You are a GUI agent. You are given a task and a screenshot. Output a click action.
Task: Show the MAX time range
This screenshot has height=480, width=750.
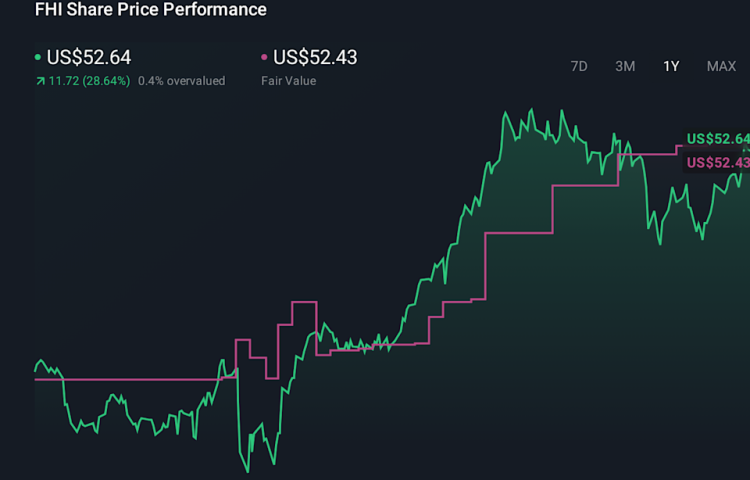pyautogui.click(x=721, y=66)
